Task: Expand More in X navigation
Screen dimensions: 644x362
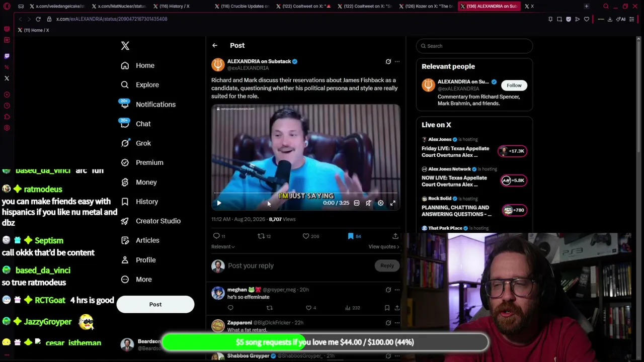Action: pyautogui.click(x=136, y=280)
